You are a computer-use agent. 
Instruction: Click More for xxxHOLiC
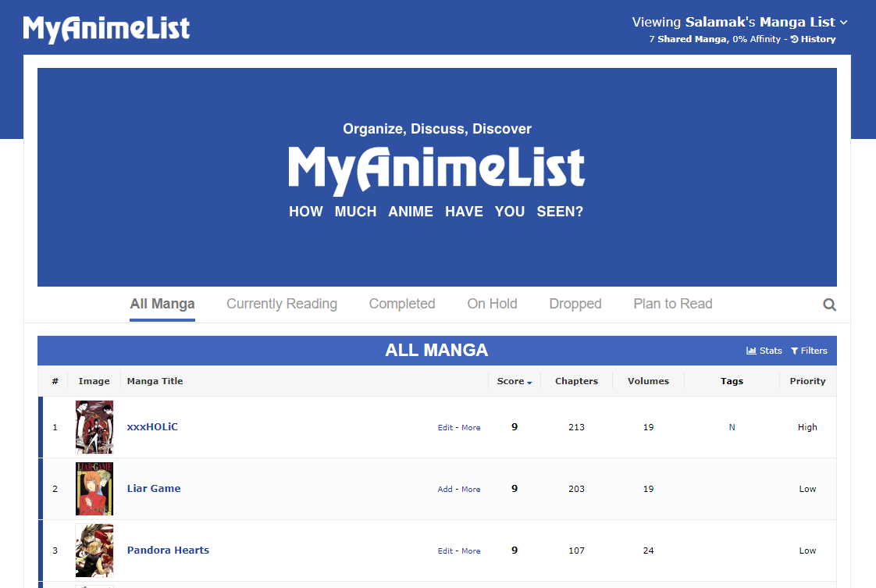tap(471, 428)
